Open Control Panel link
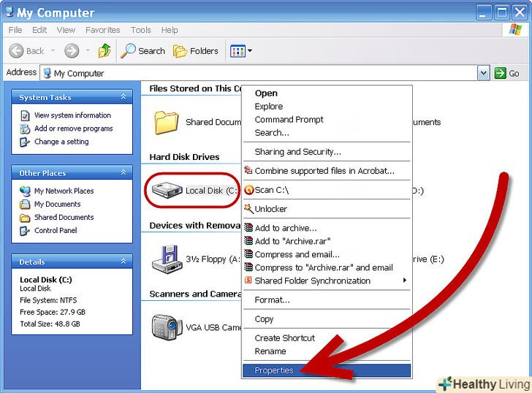This screenshot has width=532, height=393. 56,231
